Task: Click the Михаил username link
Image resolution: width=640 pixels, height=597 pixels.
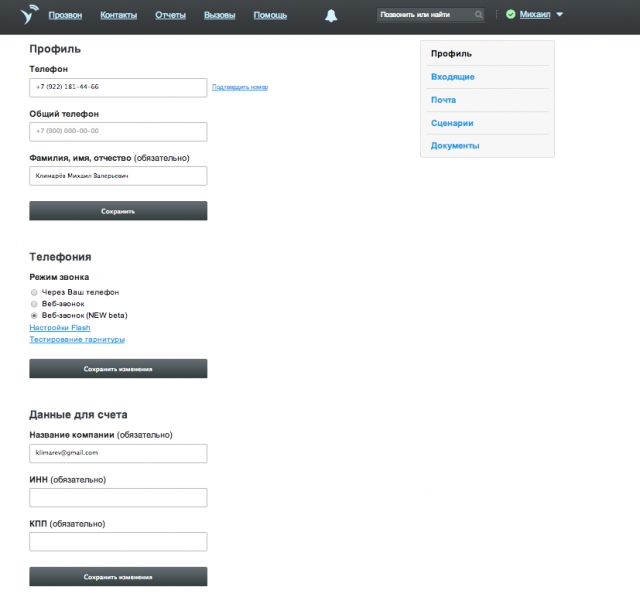Action: pos(535,14)
